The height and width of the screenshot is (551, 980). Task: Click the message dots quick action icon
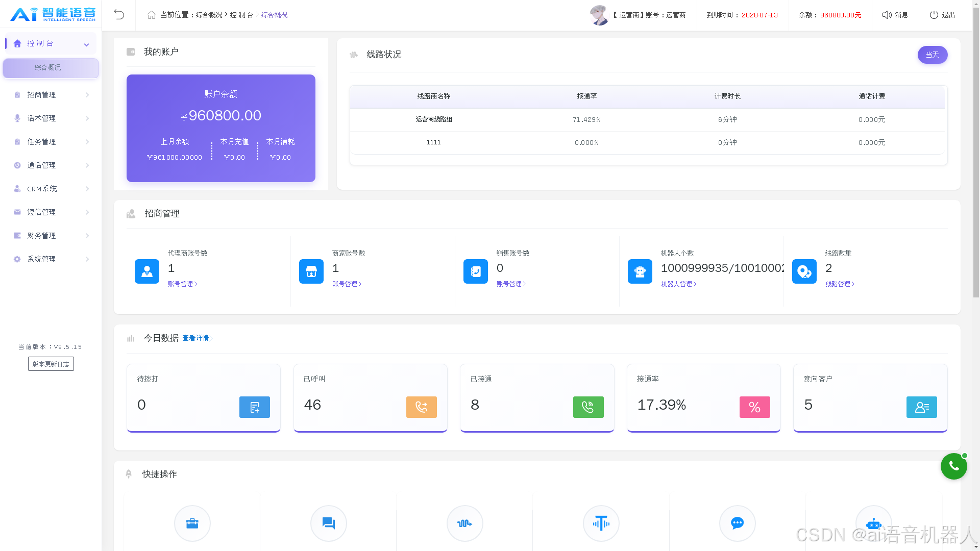point(738,523)
